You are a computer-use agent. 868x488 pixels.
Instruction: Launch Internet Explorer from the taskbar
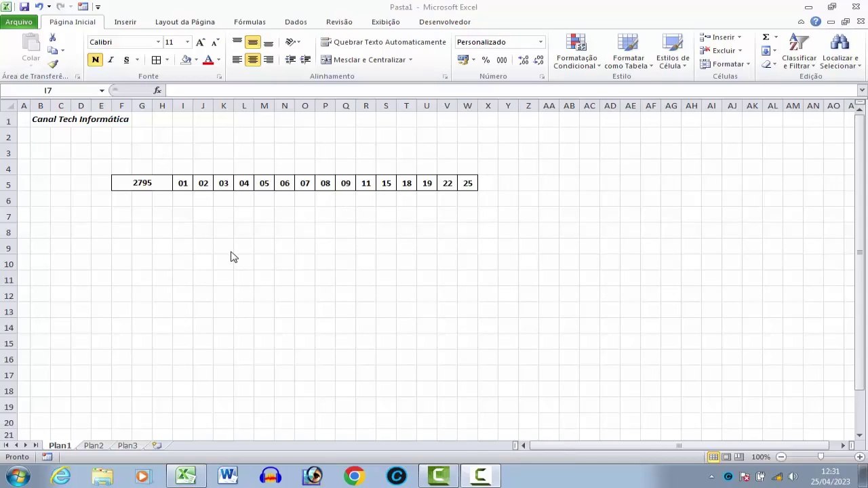coord(61,476)
